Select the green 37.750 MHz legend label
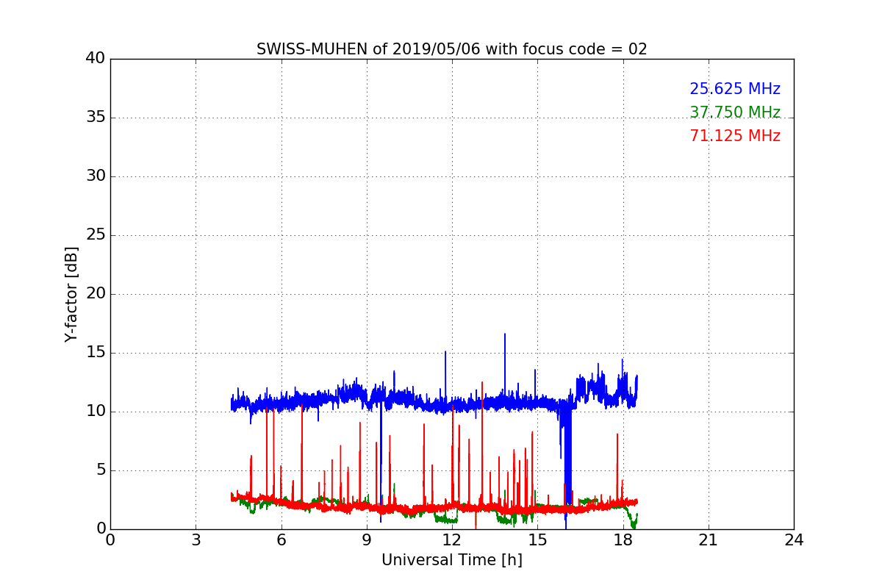Image resolution: width=882 pixels, height=588 pixels. pyautogui.click(x=735, y=112)
